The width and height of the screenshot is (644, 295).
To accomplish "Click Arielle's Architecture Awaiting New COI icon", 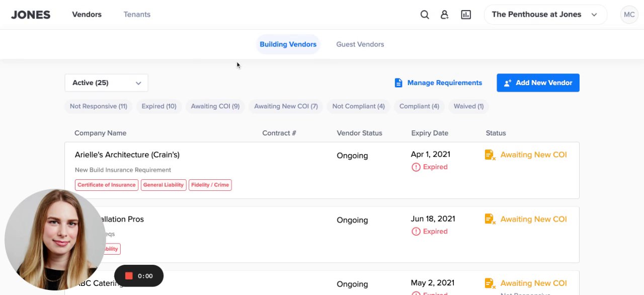I will point(490,155).
